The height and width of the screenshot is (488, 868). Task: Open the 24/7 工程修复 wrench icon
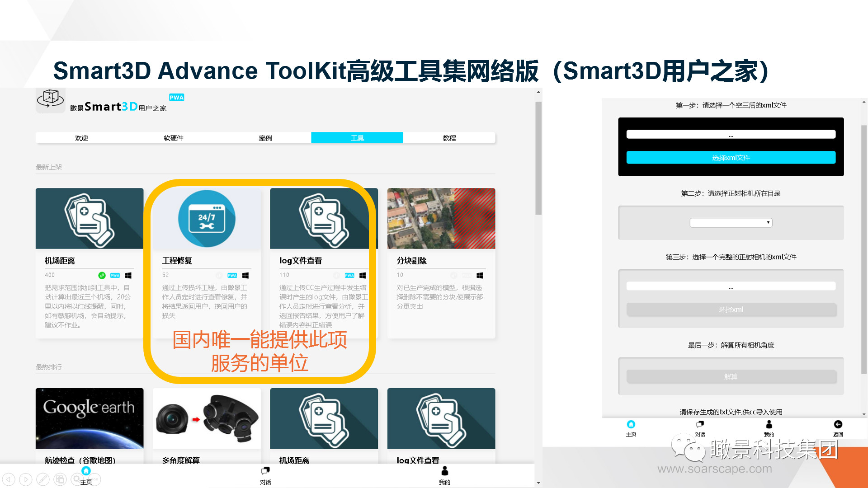coord(207,218)
